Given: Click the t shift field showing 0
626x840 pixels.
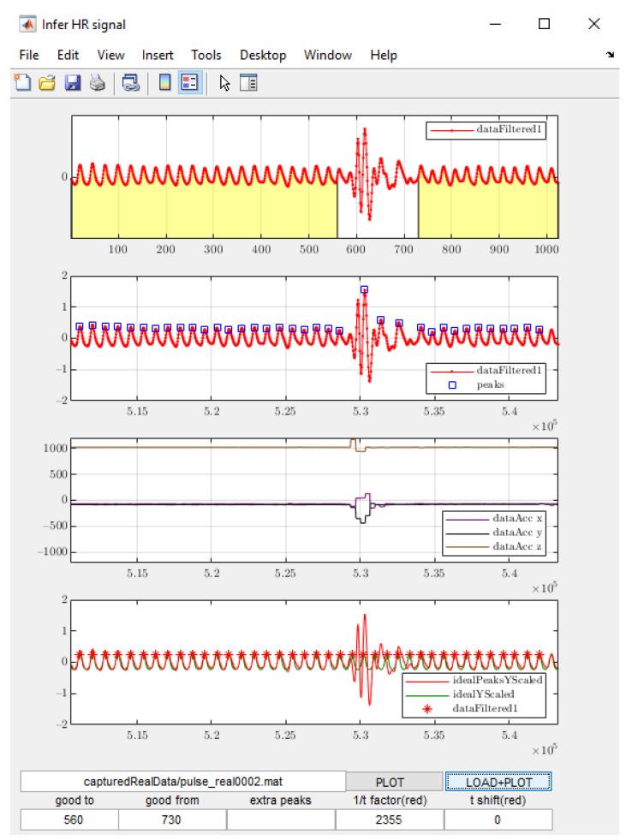Looking at the screenshot, I should (498, 819).
